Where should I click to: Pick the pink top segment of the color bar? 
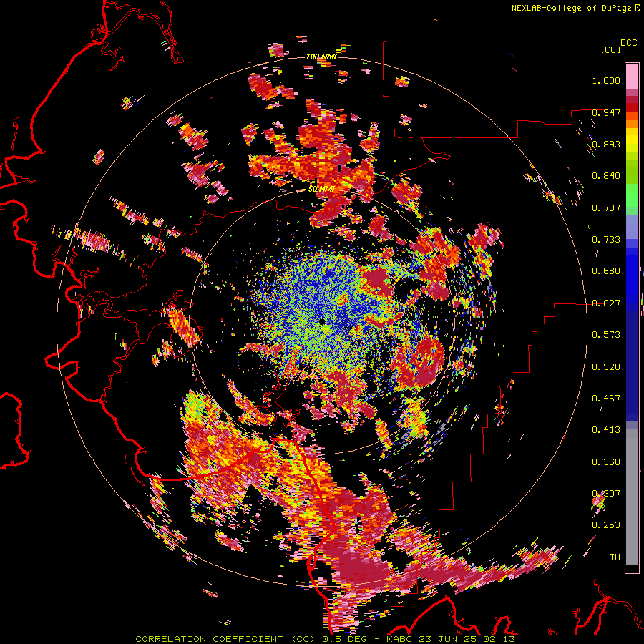(632, 76)
